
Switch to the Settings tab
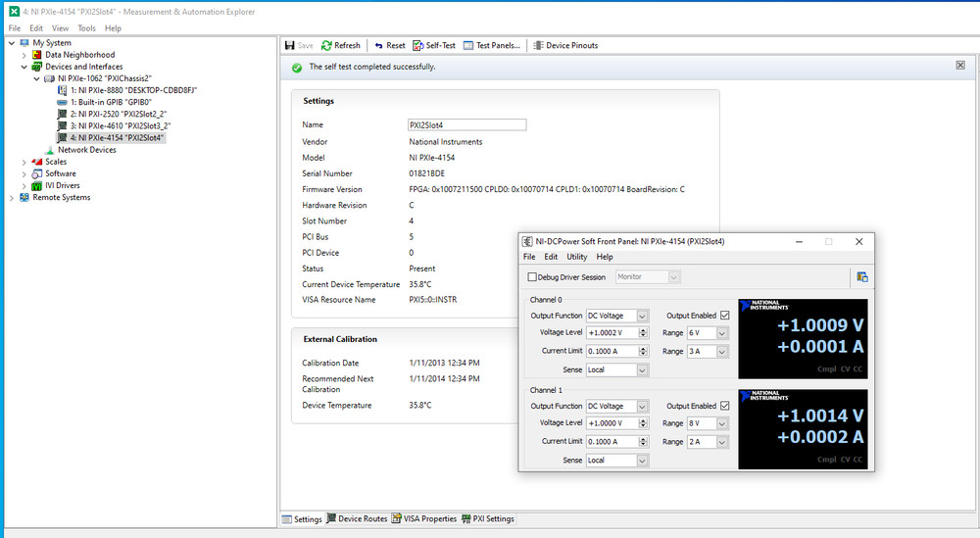[302, 518]
